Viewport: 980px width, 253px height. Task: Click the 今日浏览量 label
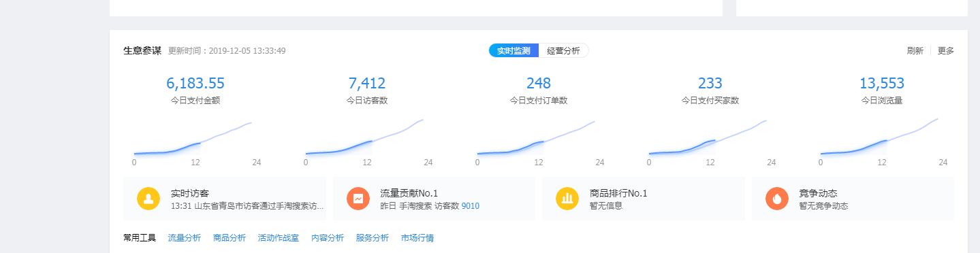[x=882, y=101]
